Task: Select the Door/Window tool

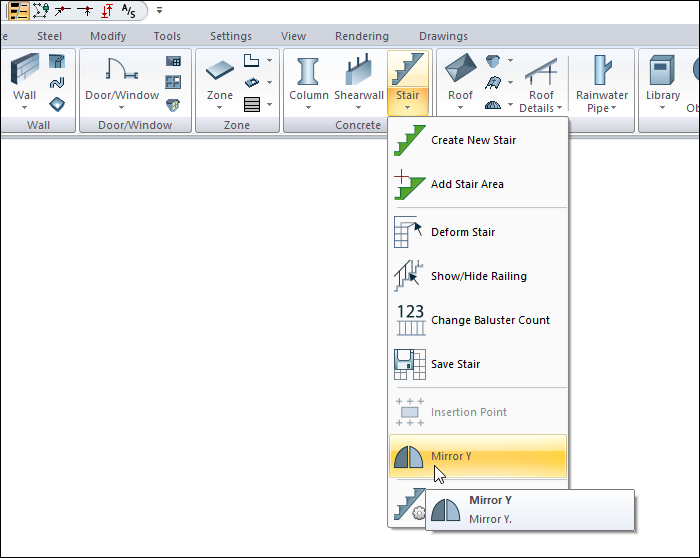Action: (x=121, y=72)
